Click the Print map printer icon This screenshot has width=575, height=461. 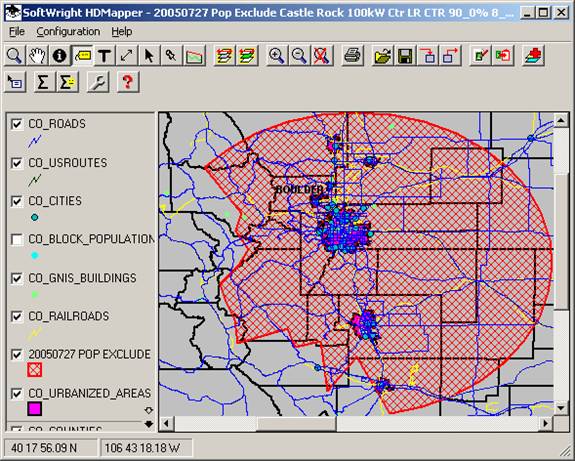click(352, 56)
